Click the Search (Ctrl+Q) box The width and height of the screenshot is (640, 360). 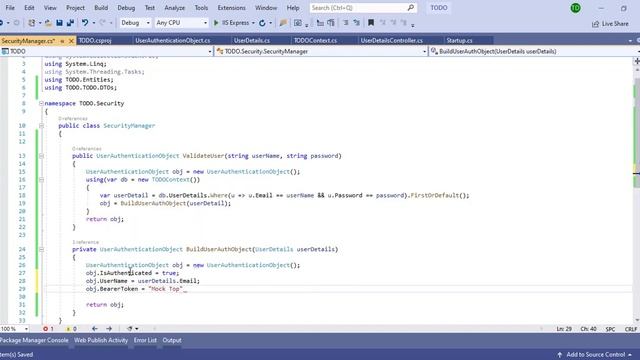(363, 8)
